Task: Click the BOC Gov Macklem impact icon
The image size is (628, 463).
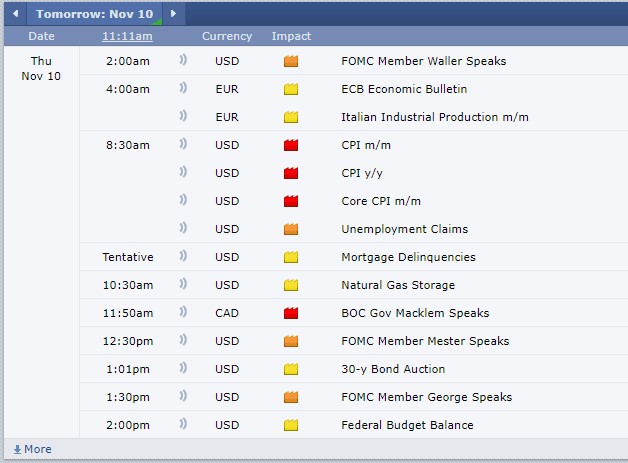Action: click(x=291, y=313)
